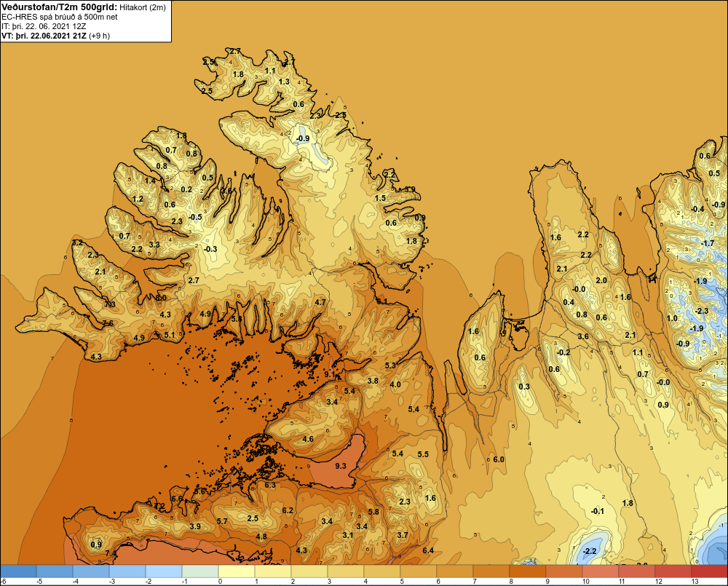Viewport: 728px width, 586px height.
Task: Click the '-1.7' value in the eastern mountains
Action: coord(707,243)
